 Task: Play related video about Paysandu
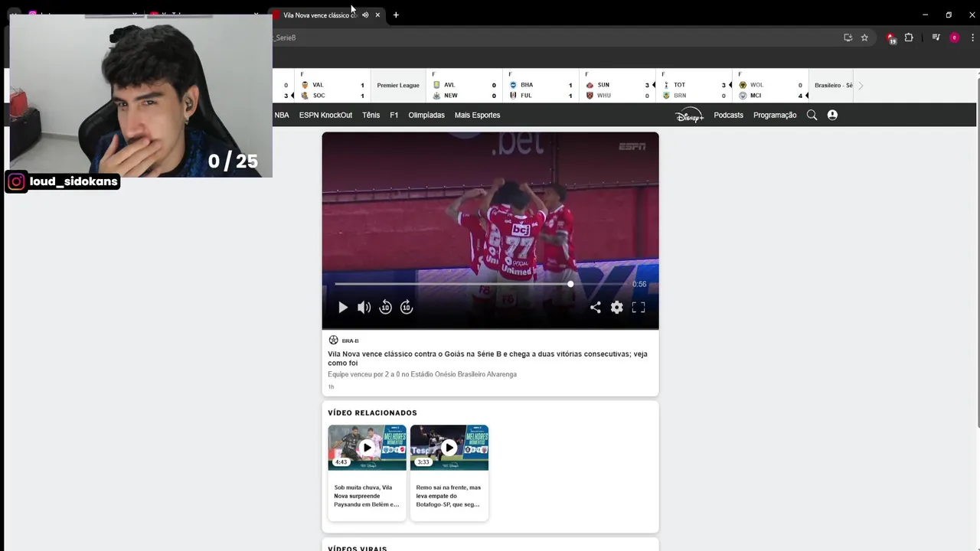click(x=367, y=448)
